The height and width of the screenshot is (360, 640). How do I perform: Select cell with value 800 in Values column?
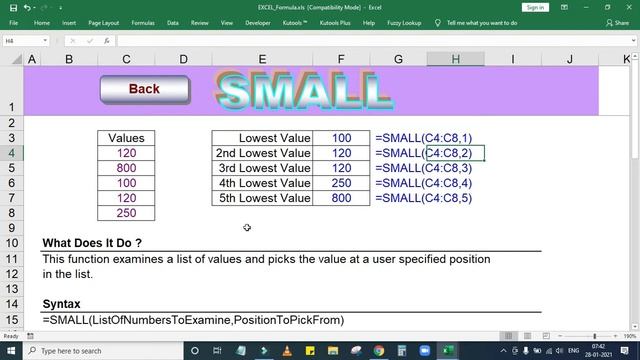pyautogui.click(x=126, y=168)
